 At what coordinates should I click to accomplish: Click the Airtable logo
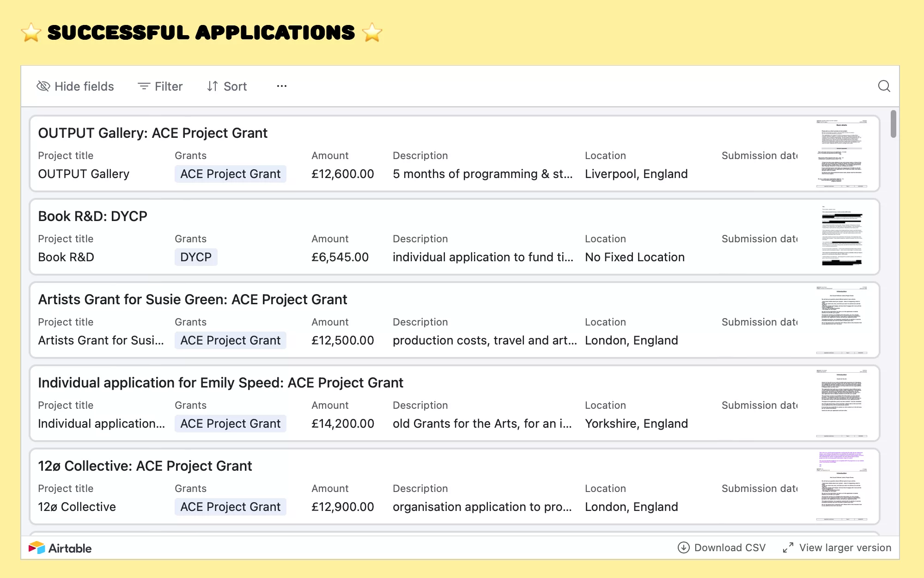point(60,548)
